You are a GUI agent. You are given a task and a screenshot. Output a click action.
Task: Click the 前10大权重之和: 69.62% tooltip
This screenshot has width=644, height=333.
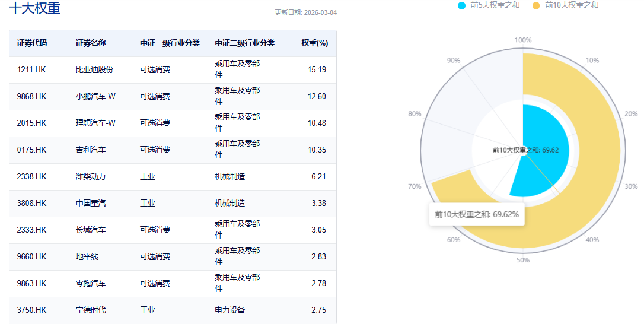[476, 214]
